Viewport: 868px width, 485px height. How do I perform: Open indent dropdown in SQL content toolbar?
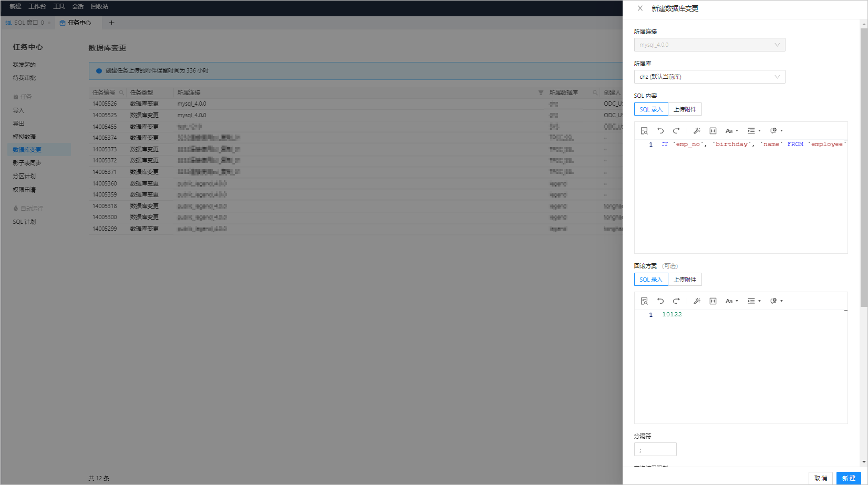coord(754,131)
